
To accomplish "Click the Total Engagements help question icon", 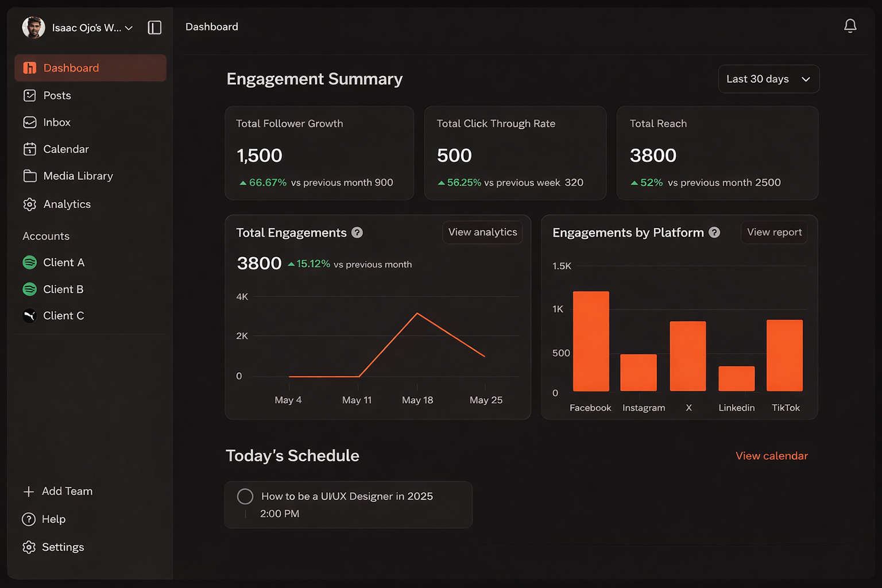I will [357, 233].
